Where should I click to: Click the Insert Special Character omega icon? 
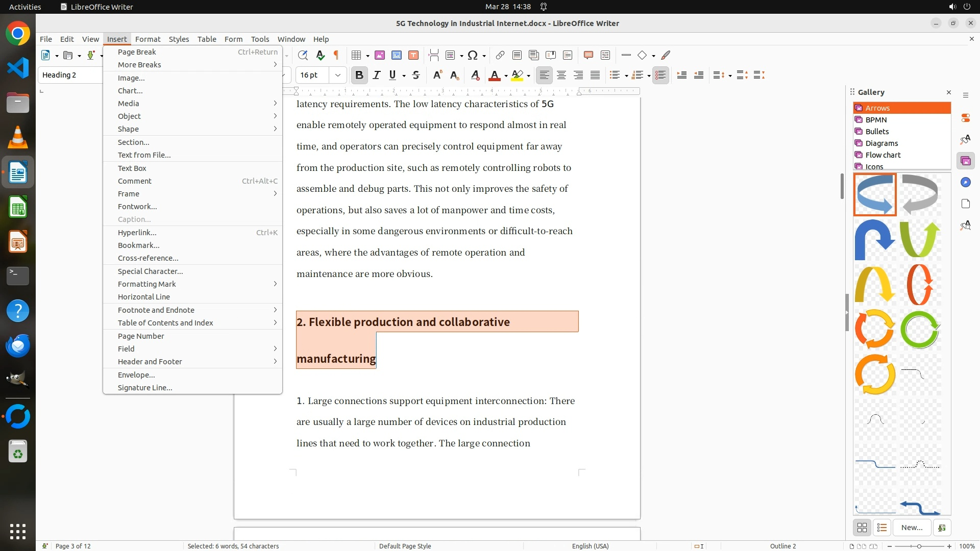coord(473,55)
